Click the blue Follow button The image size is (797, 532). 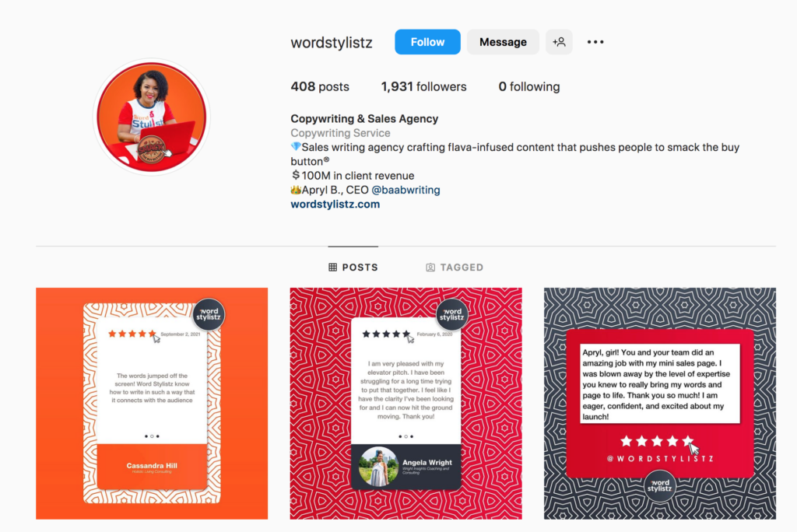[x=427, y=42]
